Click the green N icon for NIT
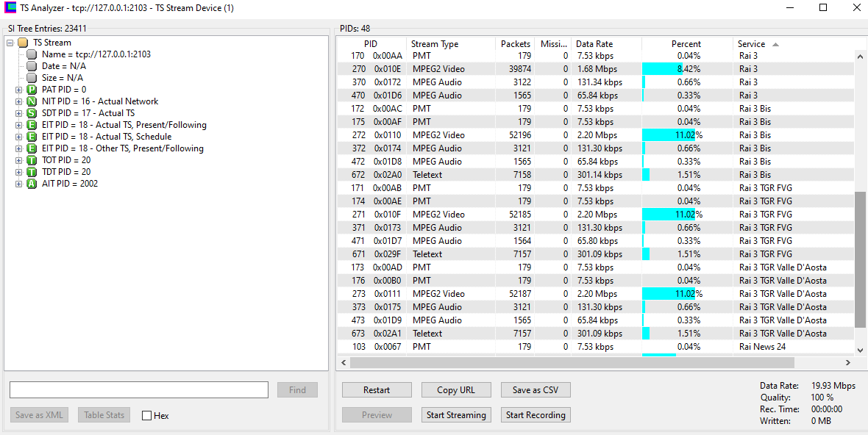 click(x=32, y=101)
